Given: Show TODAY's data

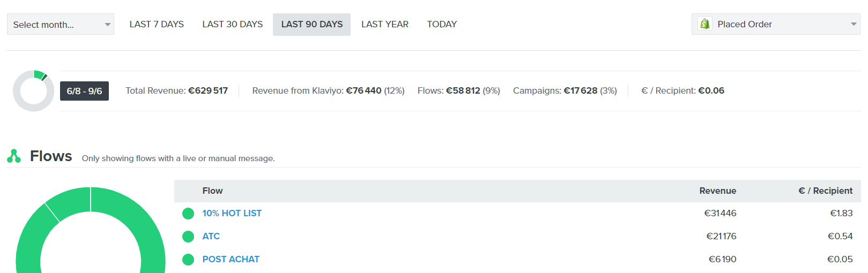Looking at the screenshot, I should coord(442,25).
